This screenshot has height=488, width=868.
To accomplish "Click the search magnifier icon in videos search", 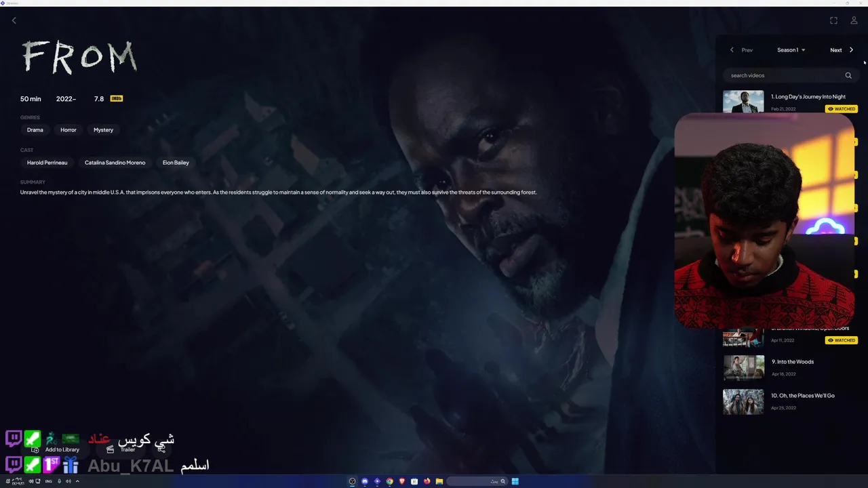I will pos(848,75).
